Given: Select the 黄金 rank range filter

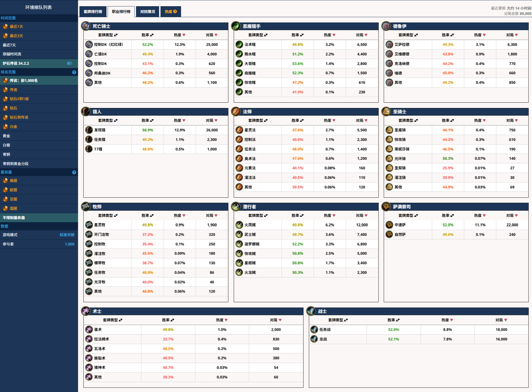Looking at the screenshot, I should click(x=6, y=136).
